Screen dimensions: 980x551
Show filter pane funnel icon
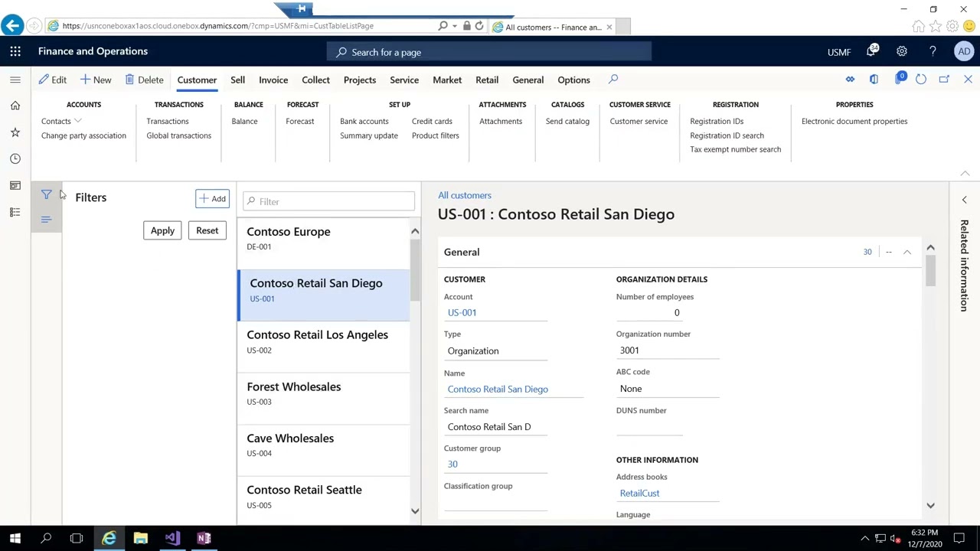[46, 195]
